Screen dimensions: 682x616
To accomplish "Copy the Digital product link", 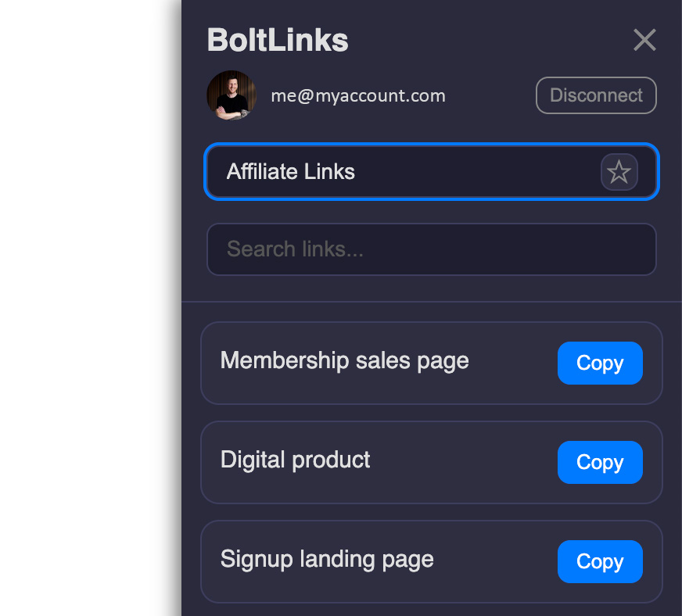I will point(600,462).
